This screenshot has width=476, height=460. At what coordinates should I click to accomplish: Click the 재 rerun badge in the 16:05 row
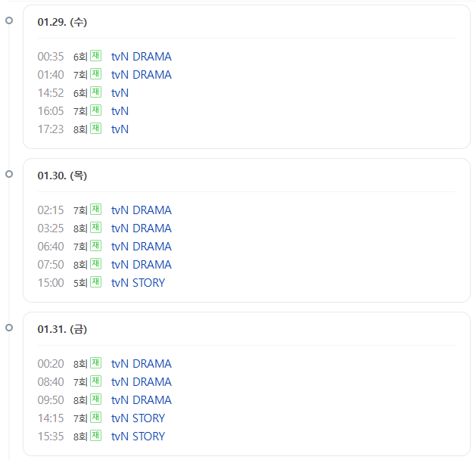coord(95,110)
